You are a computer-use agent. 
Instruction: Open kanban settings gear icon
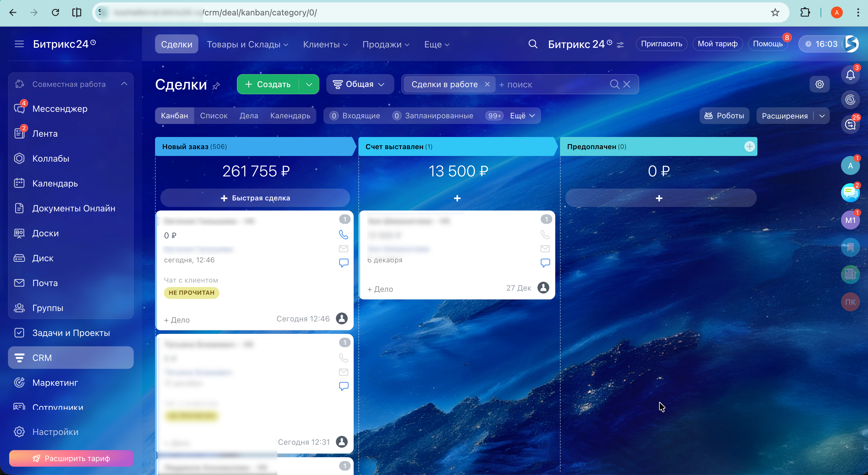819,84
